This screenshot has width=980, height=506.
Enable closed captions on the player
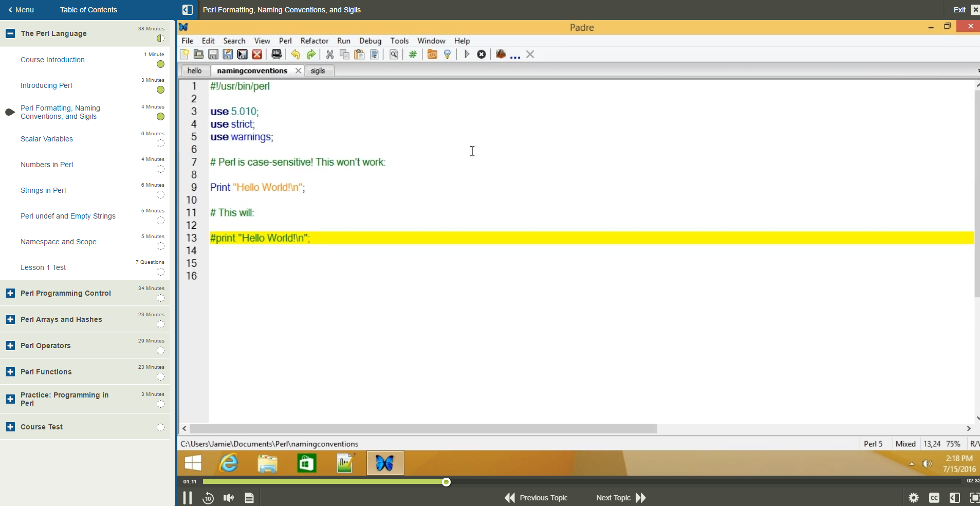point(934,497)
